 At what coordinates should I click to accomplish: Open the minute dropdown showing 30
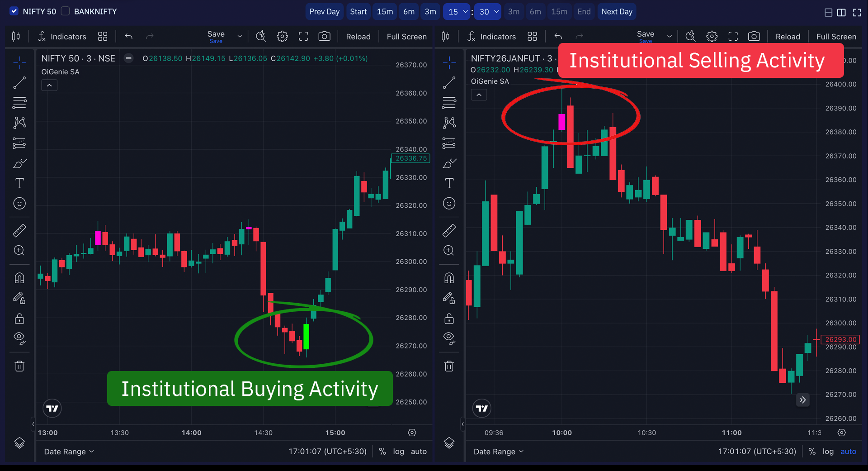(489, 12)
